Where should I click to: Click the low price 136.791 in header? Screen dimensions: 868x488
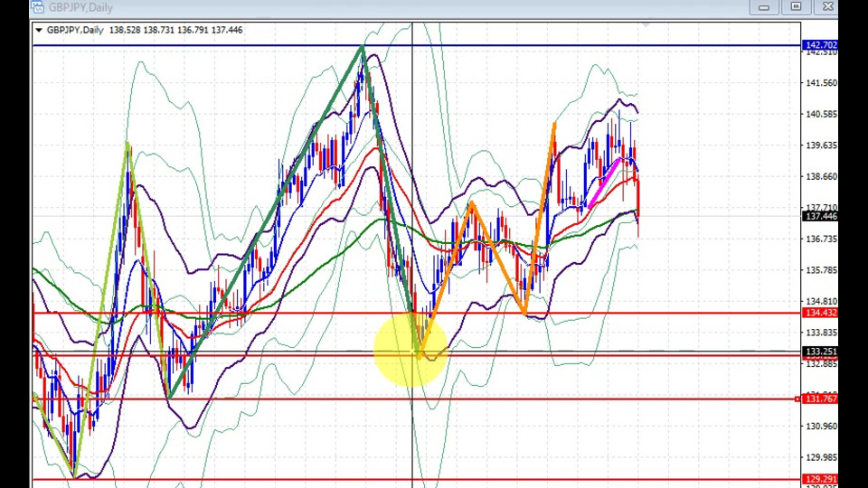click(193, 30)
